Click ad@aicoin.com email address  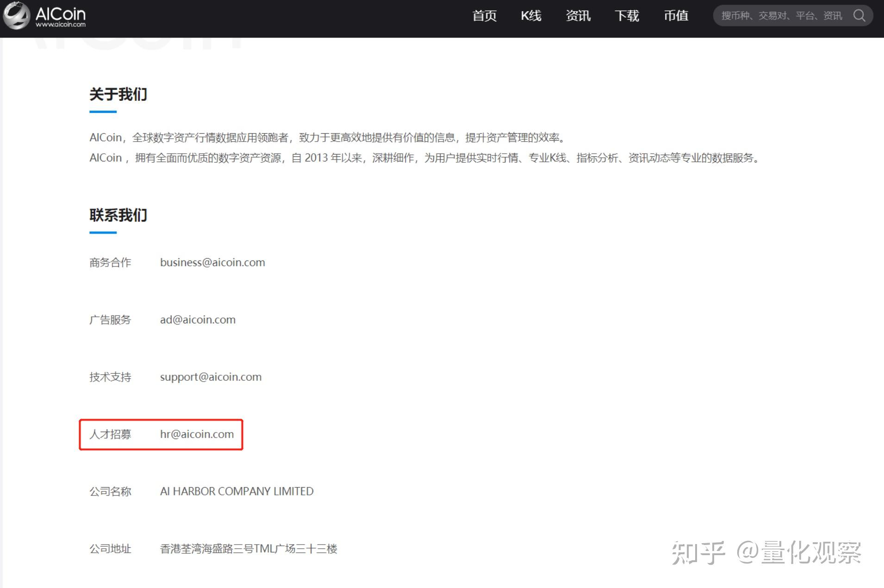point(198,320)
